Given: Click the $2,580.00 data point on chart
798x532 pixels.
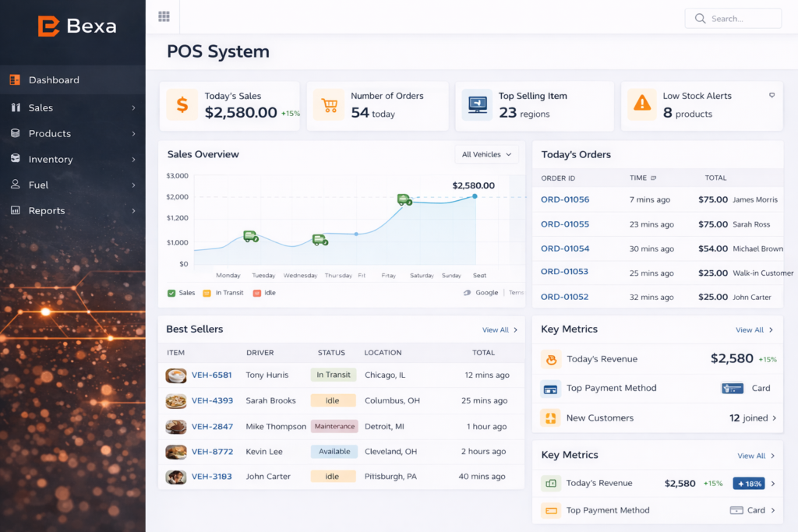Looking at the screenshot, I should tap(474, 196).
